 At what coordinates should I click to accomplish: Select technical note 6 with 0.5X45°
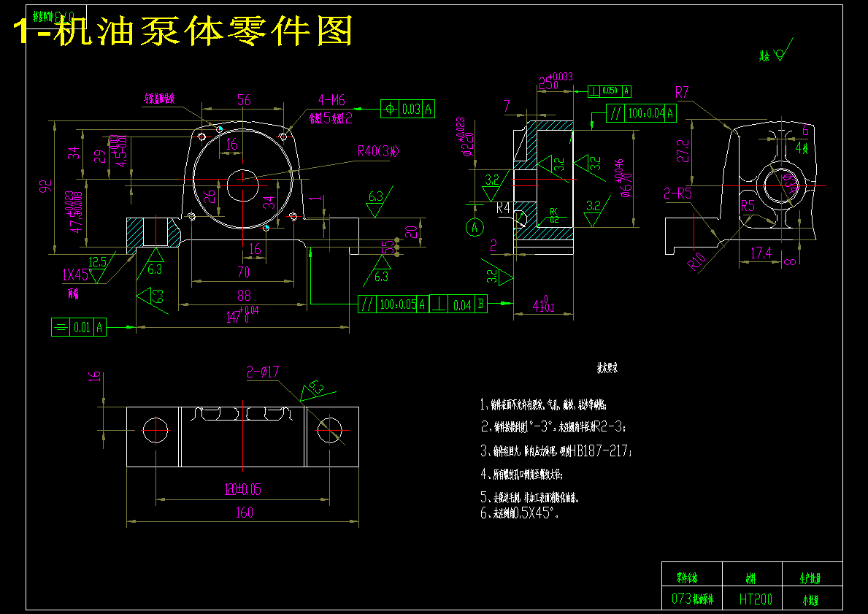point(520,513)
